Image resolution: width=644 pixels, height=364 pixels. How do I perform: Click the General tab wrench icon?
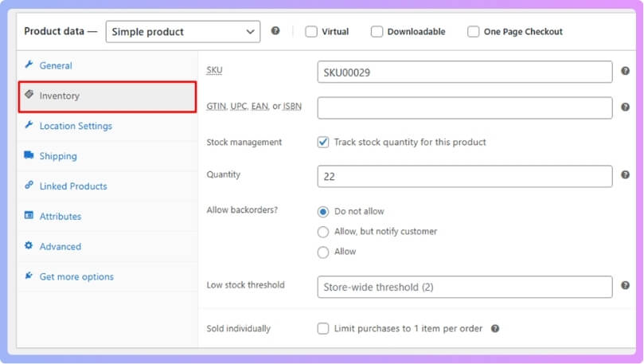(29, 65)
